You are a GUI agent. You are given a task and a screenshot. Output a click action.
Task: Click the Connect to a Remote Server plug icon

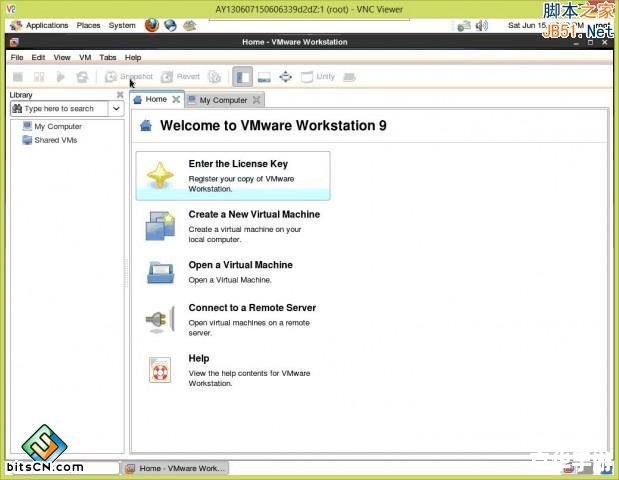click(x=160, y=320)
